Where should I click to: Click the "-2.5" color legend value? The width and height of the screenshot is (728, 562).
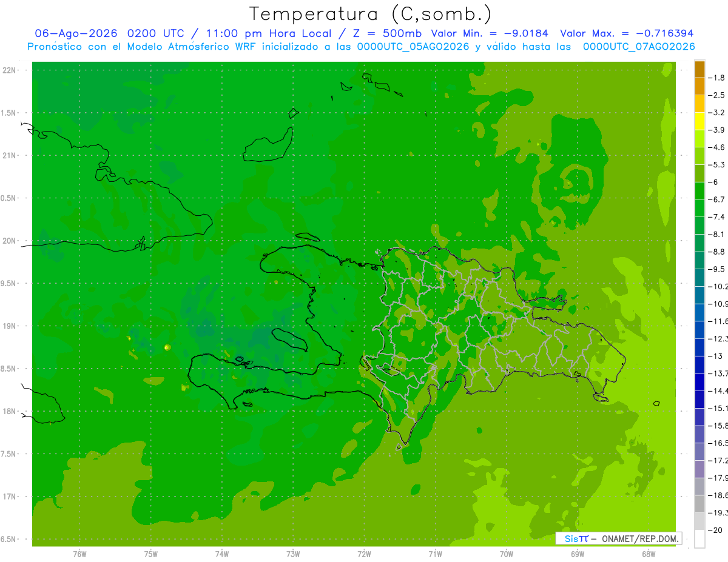tap(717, 95)
